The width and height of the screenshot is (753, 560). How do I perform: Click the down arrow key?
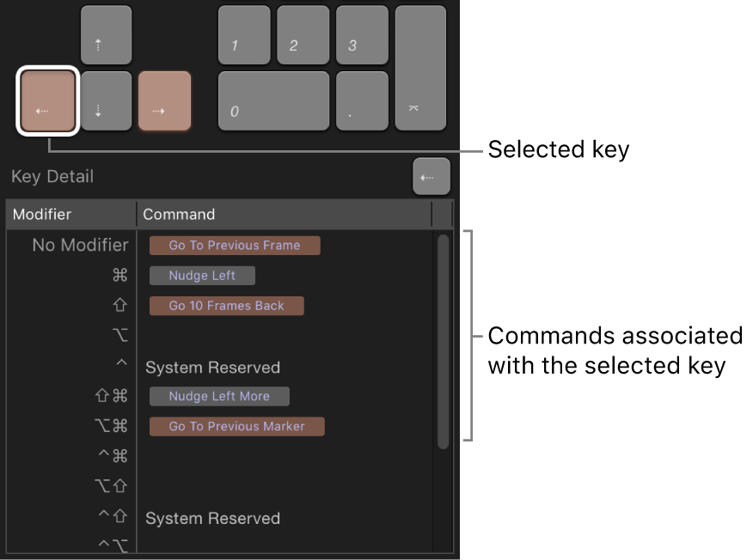tap(106, 100)
